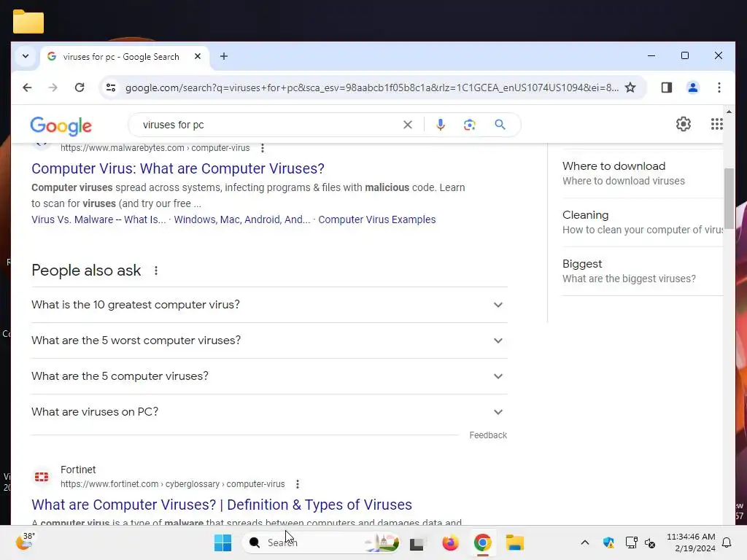Open Task View on the taskbar
Image resolution: width=747 pixels, height=560 pixels.
click(x=417, y=543)
